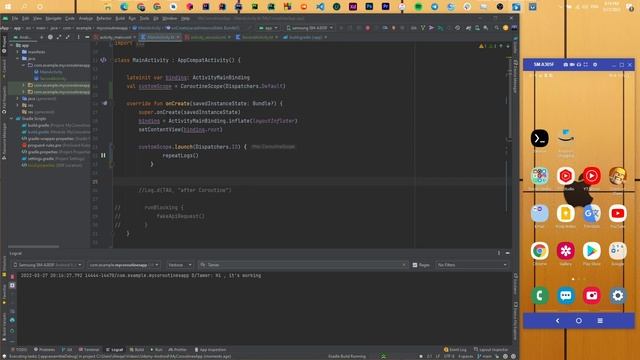
Task: Click the Clear logcat icon in Logcat sidebar
Action: pyautogui.click(x=12, y=277)
